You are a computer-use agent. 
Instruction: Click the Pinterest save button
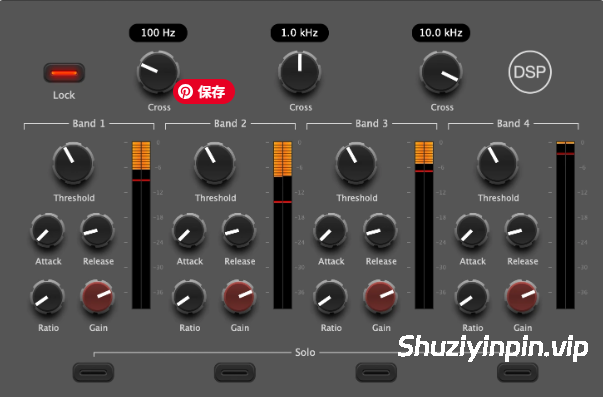[204, 92]
